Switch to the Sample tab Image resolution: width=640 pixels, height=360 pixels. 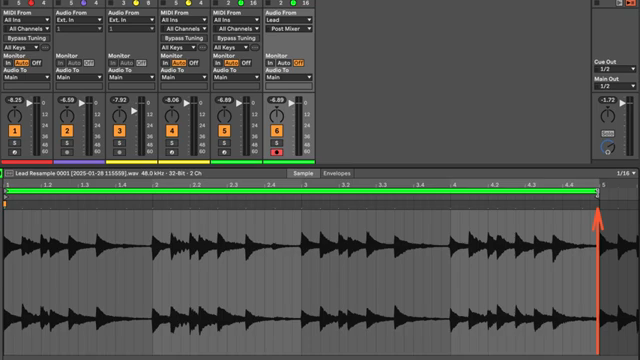coord(303,173)
